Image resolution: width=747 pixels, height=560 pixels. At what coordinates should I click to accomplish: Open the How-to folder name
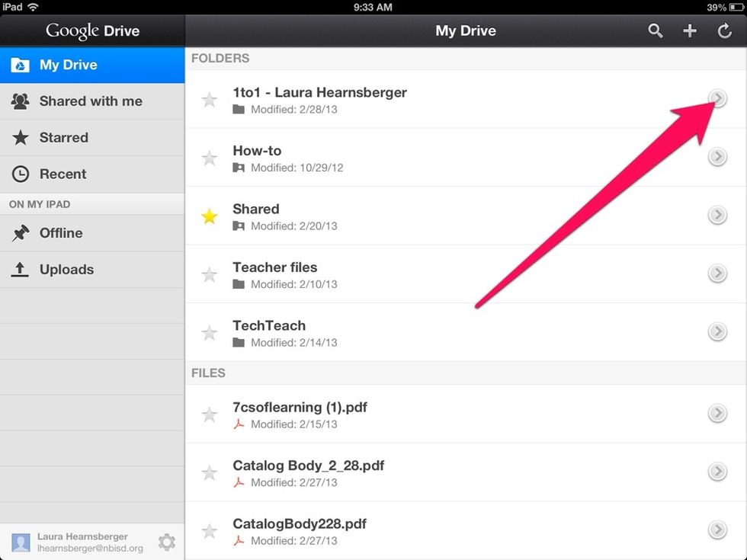[258, 151]
